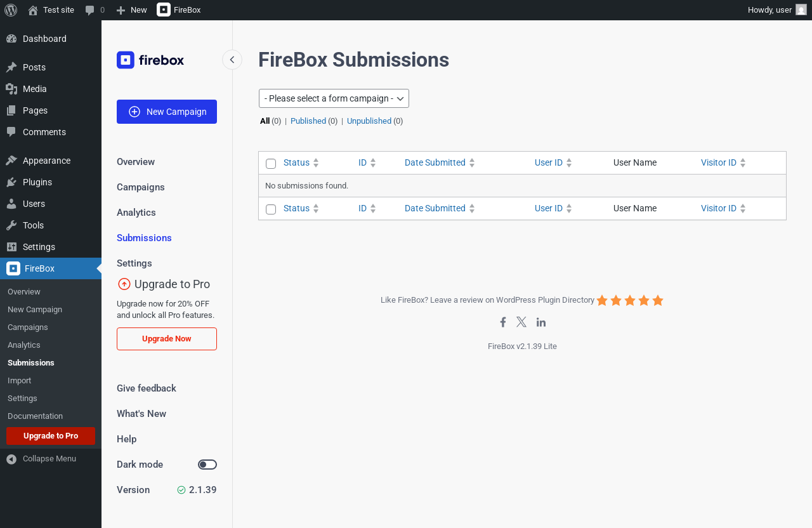
Task: Open Overview in WordPress FireBox submenu
Action: click(x=51, y=292)
